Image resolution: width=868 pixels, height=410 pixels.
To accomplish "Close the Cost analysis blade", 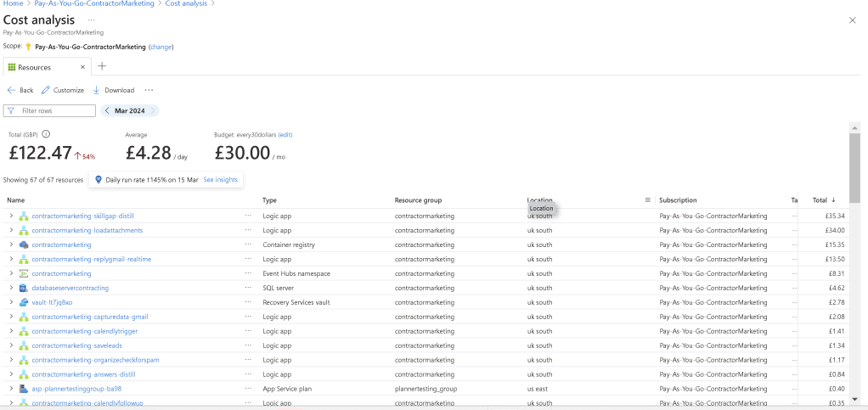I will tap(852, 20).
